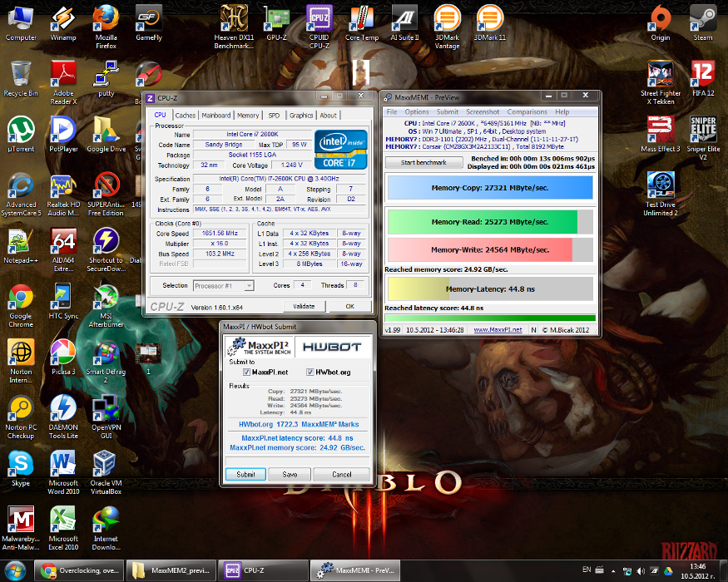This screenshot has height=582, width=728.
Task: Open File menu in MaxxMEM
Action: pyautogui.click(x=392, y=112)
